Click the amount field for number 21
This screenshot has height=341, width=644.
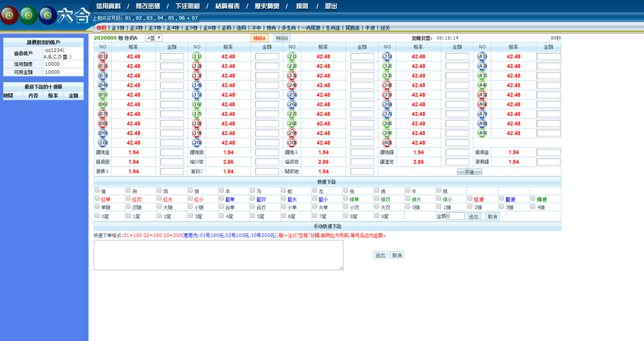coord(362,57)
